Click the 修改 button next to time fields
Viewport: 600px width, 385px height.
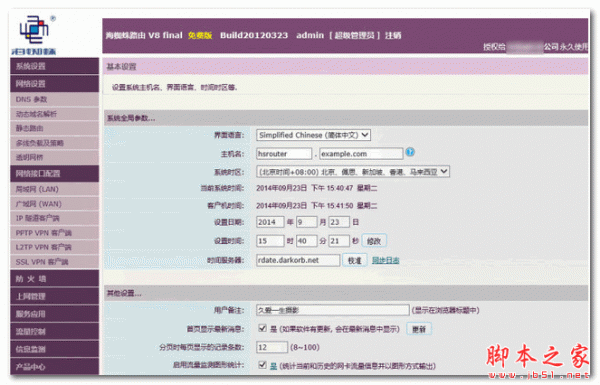point(374,241)
